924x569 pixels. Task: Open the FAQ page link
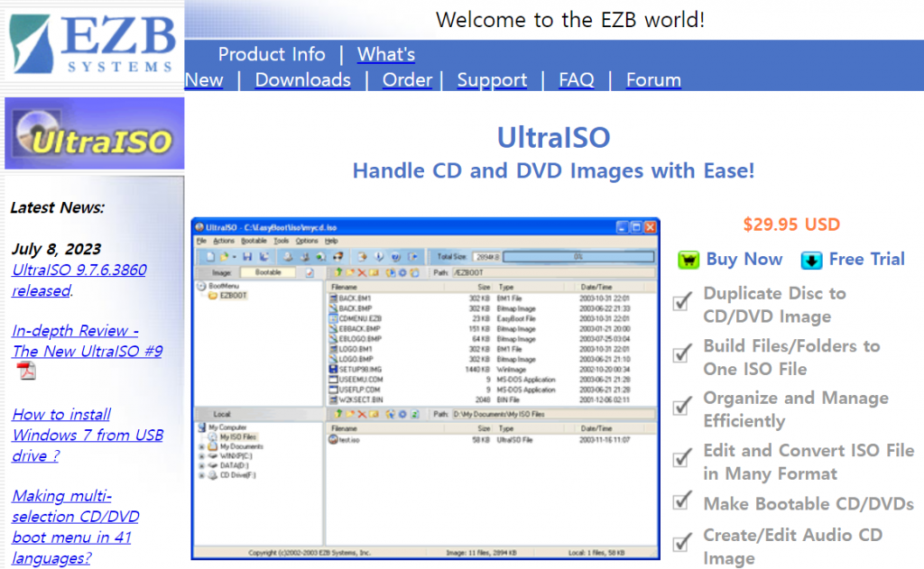pyautogui.click(x=577, y=80)
